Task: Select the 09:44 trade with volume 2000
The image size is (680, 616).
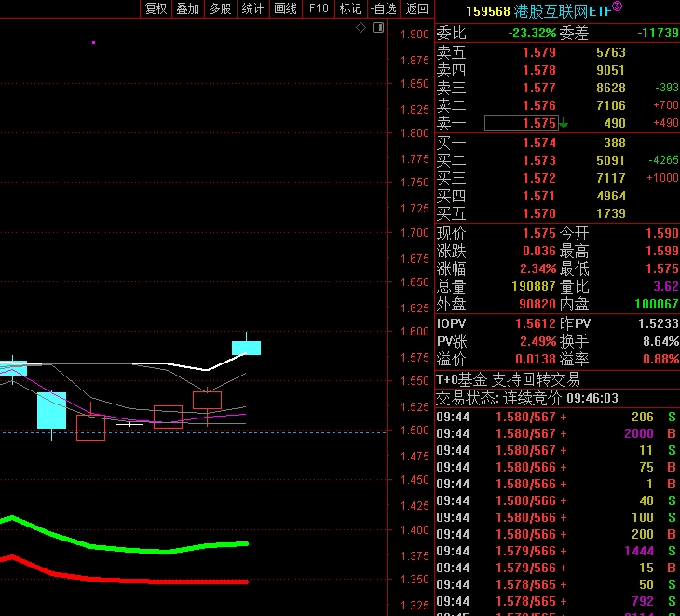Action: [x=556, y=433]
